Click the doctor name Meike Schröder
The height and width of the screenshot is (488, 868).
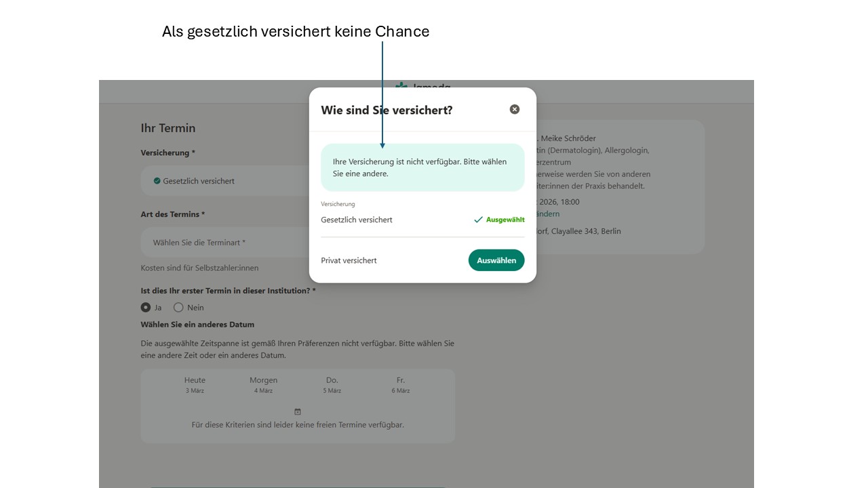pyautogui.click(x=568, y=138)
